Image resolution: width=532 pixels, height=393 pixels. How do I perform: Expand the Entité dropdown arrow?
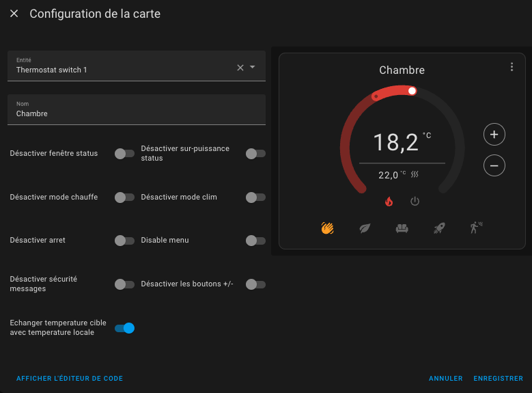tap(253, 67)
